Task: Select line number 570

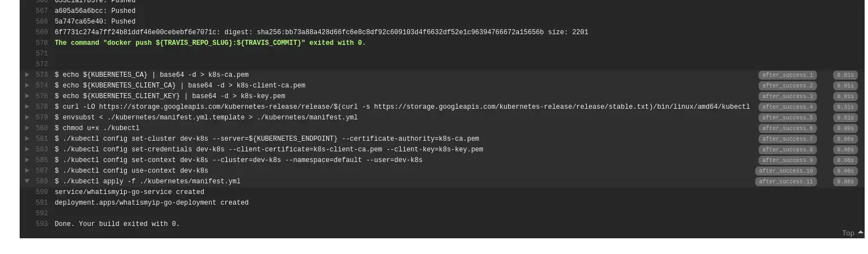Action: [x=42, y=43]
